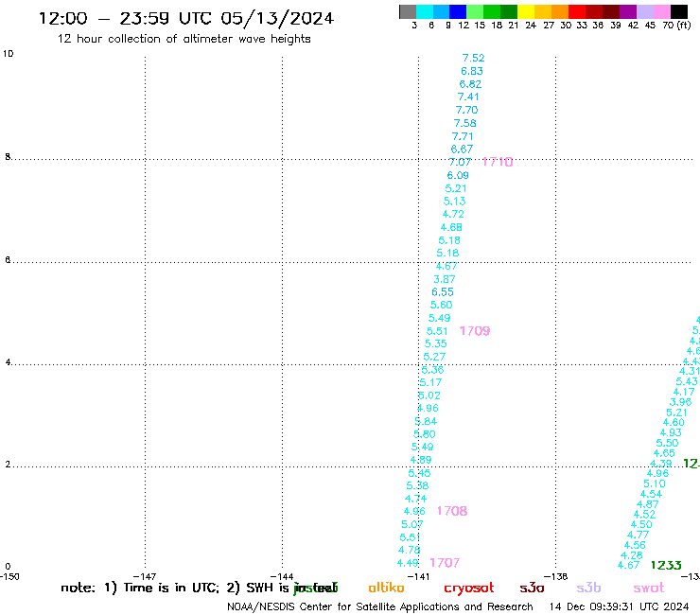Select the orange legend swatch
The image size is (700, 615).
pos(560,11)
